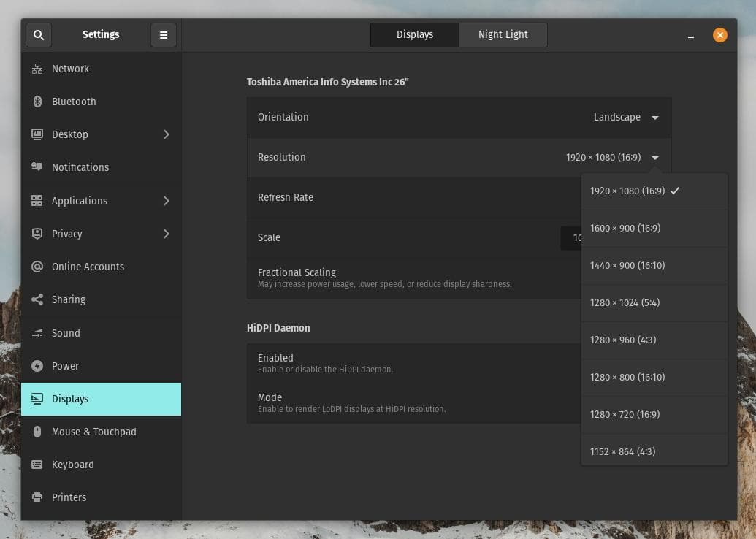Open Online Accounts settings
Image resolution: width=756 pixels, height=539 pixels.
pyautogui.click(x=102, y=266)
